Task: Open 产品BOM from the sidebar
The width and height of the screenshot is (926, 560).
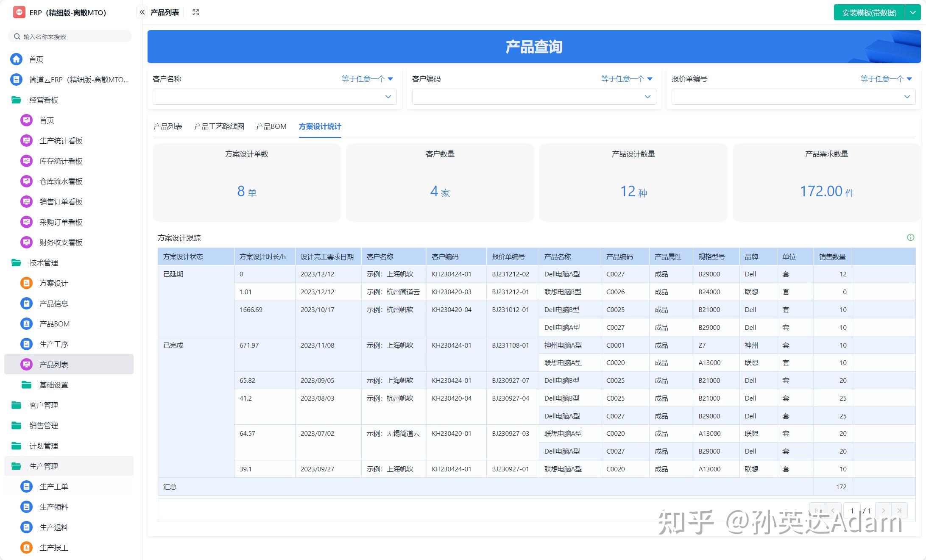Action: pos(54,323)
